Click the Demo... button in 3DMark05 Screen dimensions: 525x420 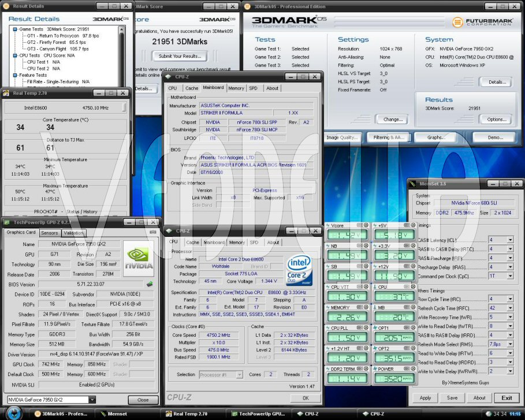pyautogui.click(x=496, y=137)
